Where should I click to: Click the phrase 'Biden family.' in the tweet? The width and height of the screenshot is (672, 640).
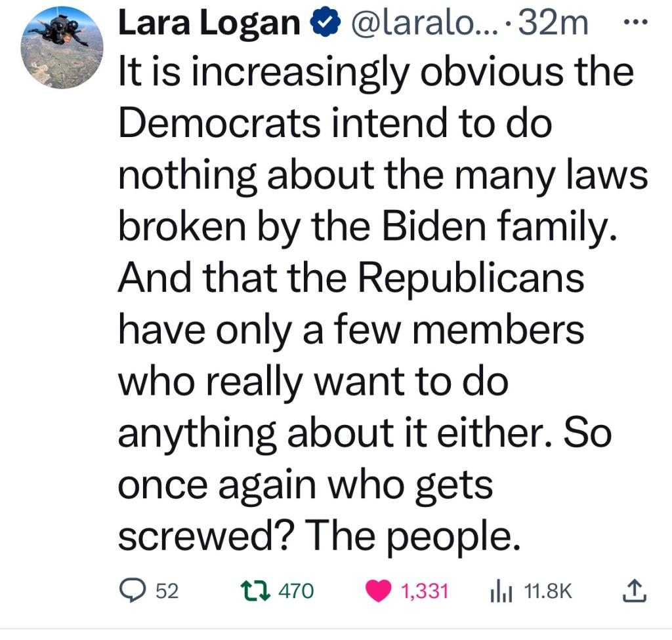(501, 227)
